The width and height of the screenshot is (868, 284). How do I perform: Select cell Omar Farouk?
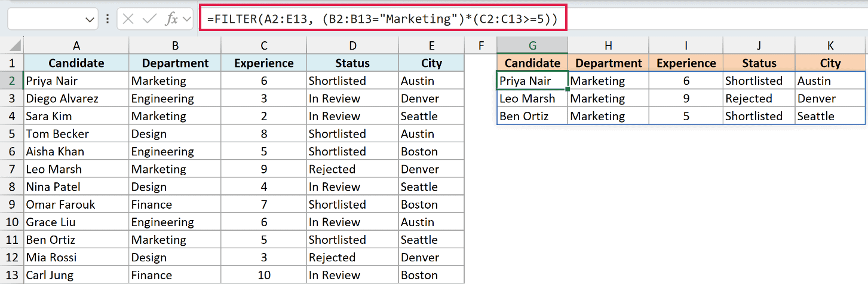(76, 204)
